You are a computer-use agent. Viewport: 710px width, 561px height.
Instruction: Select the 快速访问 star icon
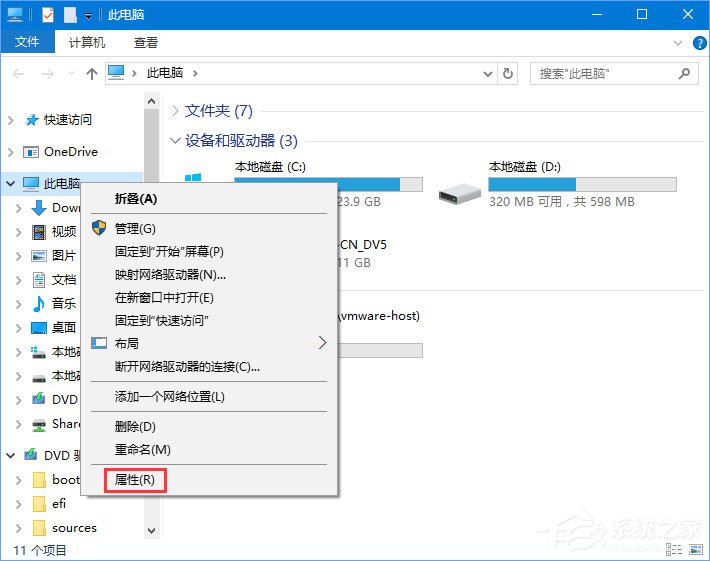click(32, 120)
